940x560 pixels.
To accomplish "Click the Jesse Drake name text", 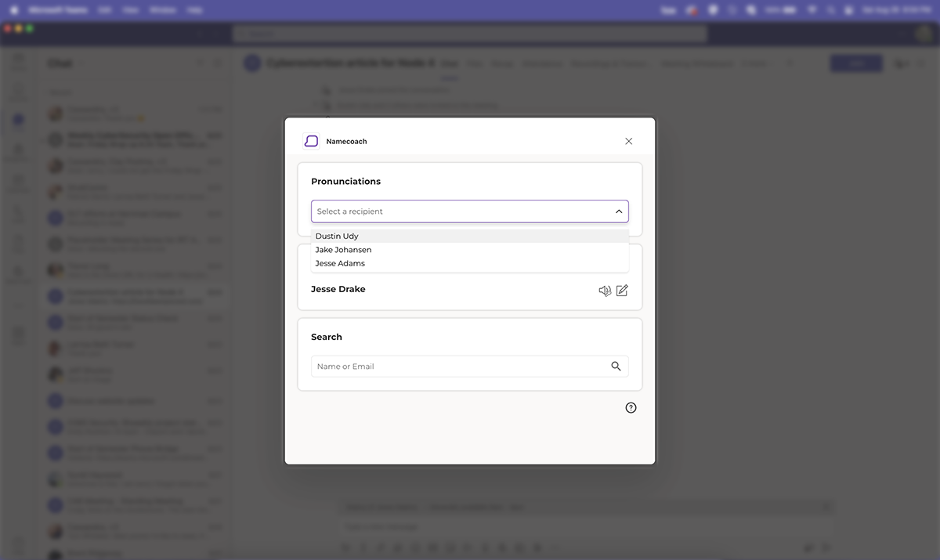I will pos(338,289).
